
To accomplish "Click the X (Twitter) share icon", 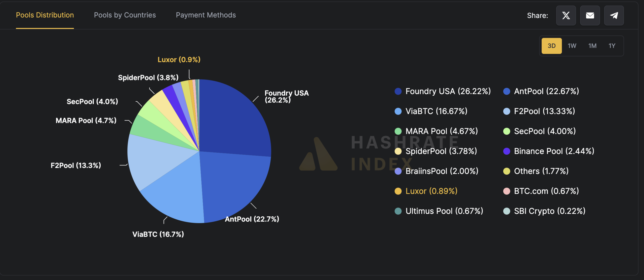I will click(x=566, y=15).
